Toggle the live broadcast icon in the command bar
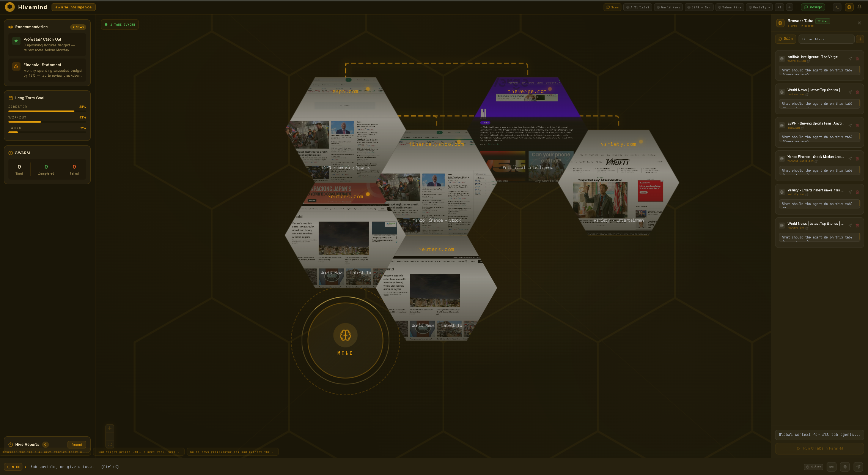This screenshot has width=868, height=475. click(832, 467)
